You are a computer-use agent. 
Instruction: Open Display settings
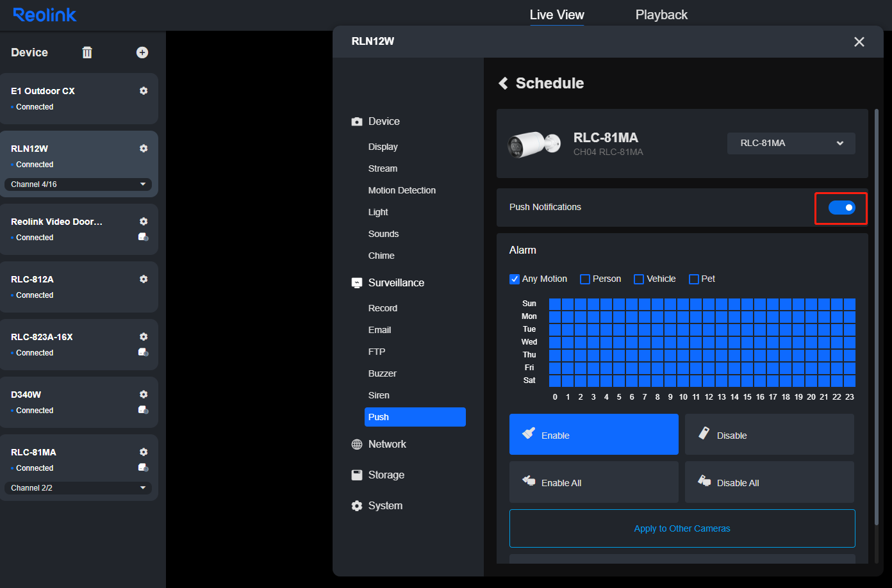383,147
